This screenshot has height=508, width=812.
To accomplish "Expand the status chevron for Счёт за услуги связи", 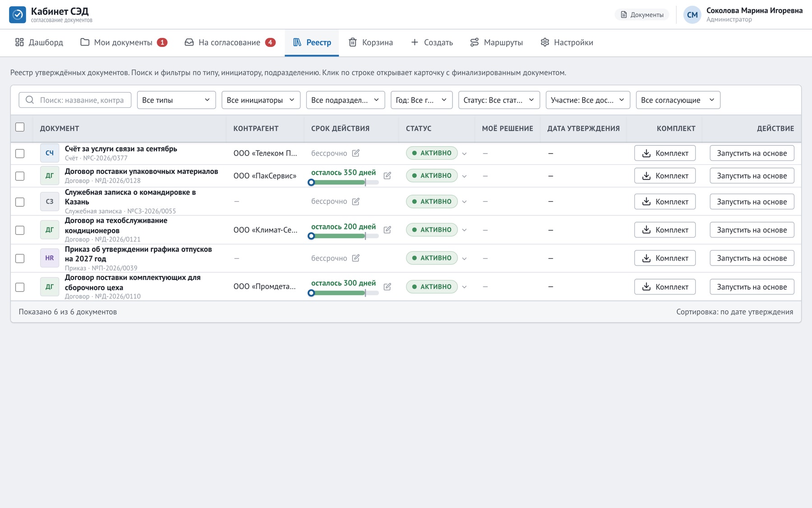I will [x=464, y=154].
